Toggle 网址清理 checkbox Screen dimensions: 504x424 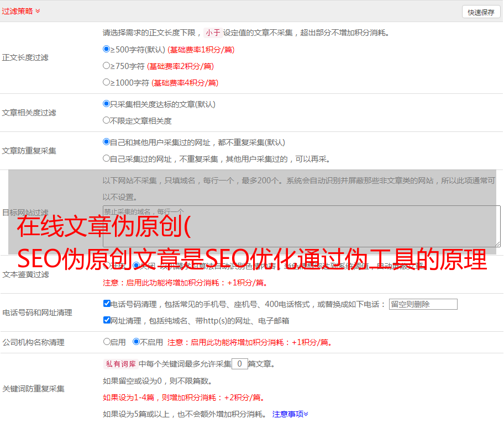coord(107,320)
